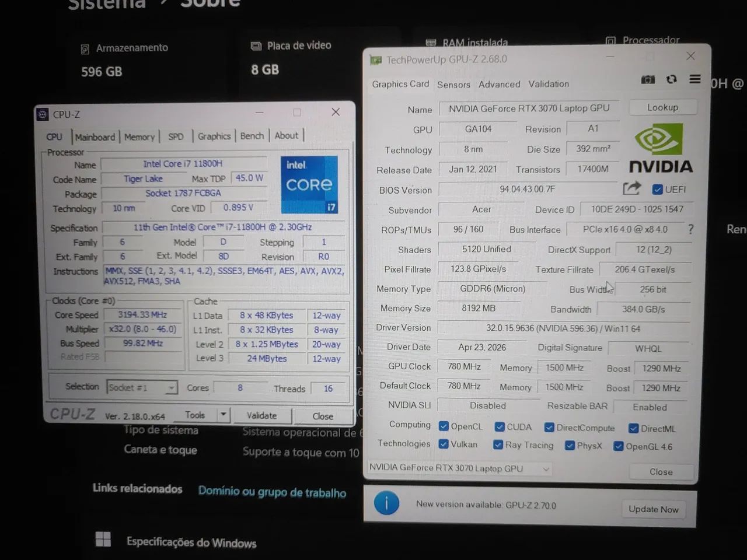Image resolution: width=747 pixels, height=560 pixels.
Task: Click the NVIDIA logo in GPU-Z
Action: (x=661, y=149)
